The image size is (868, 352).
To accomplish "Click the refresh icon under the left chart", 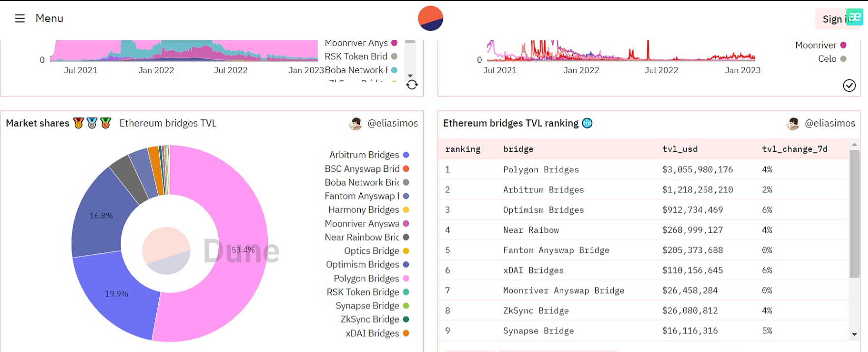I will (412, 85).
